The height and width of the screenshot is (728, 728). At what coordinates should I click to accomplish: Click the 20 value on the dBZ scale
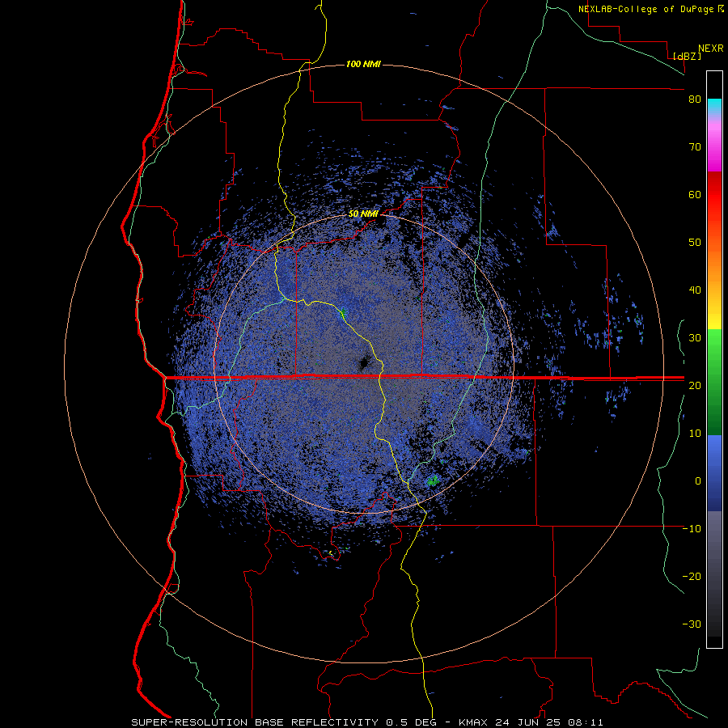tap(695, 385)
